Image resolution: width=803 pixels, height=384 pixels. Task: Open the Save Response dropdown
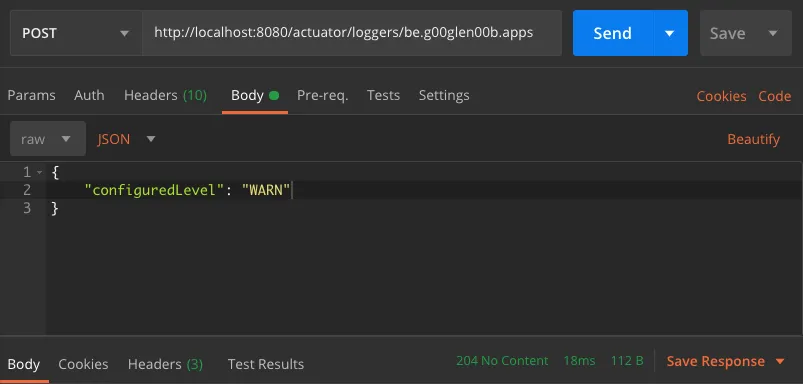pyautogui.click(x=725, y=361)
